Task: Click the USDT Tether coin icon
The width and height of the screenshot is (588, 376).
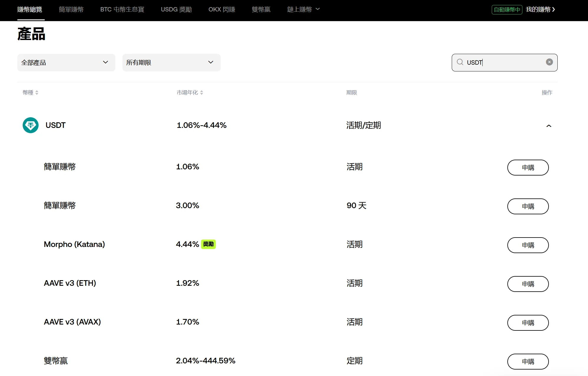Action: click(31, 125)
